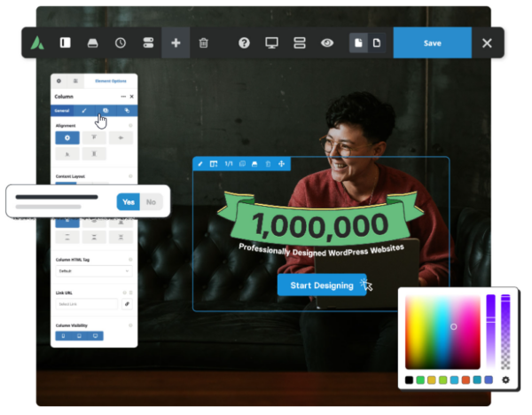
Task: Select the General tab in Column panel
Action: point(62,111)
